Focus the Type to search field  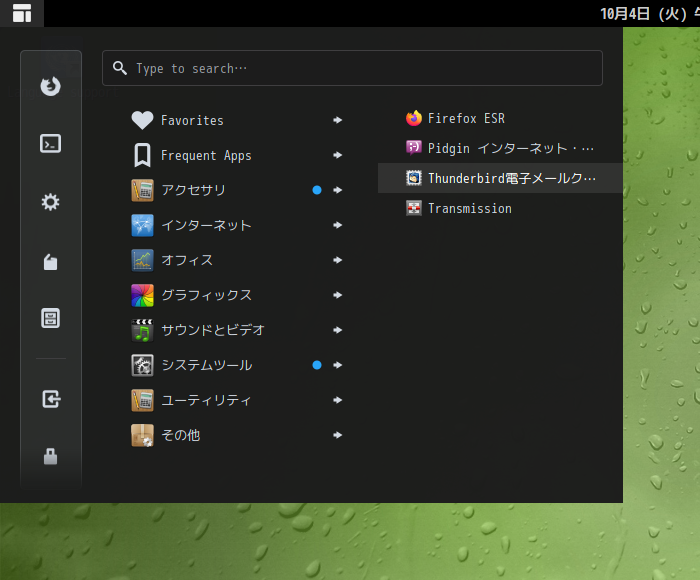[x=352, y=68]
